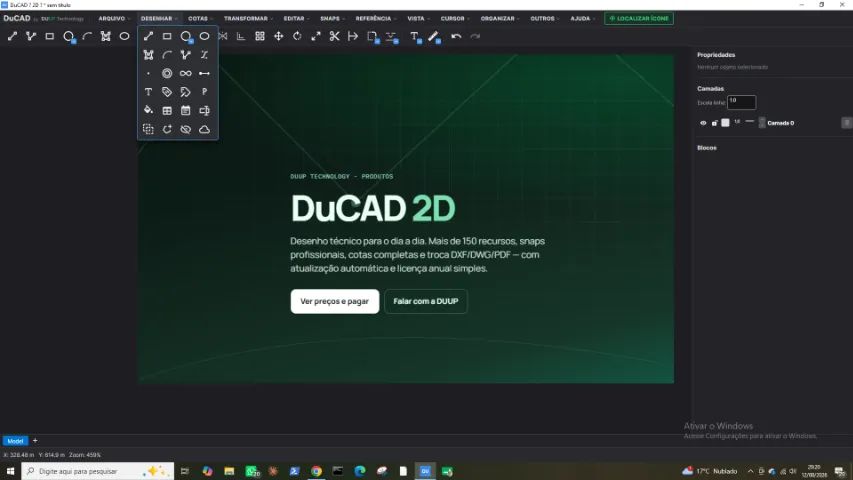Image resolution: width=853 pixels, height=480 pixels.
Task: Choose the ellipse icon in Desenhar dropdown
Action: coord(205,36)
